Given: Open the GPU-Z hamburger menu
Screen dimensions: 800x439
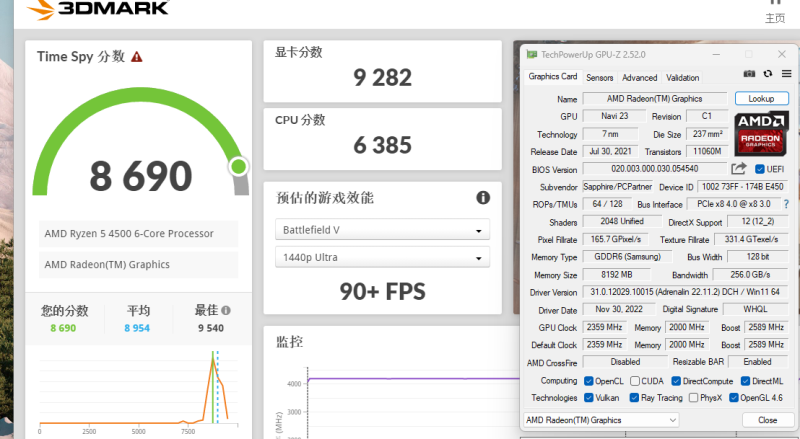Looking at the screenshot, I should (x=786, y=74).
